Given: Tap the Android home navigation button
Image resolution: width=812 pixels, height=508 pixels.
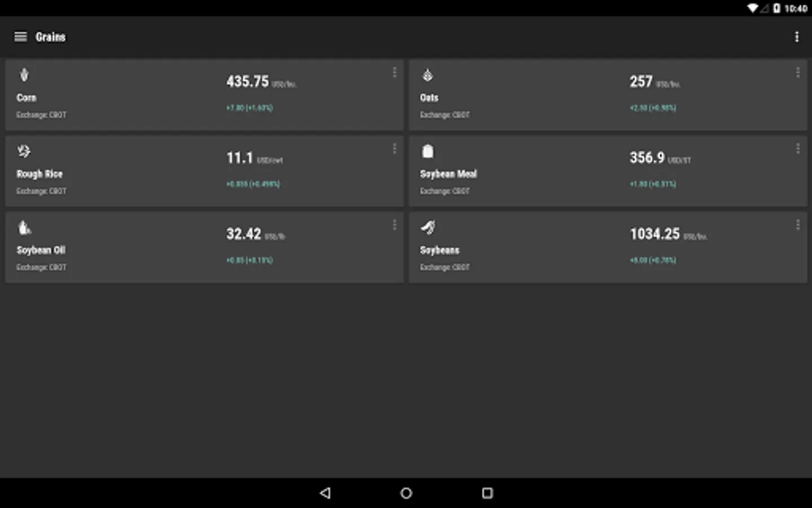Looking at the screenshot, I should [x=406, y=493].
